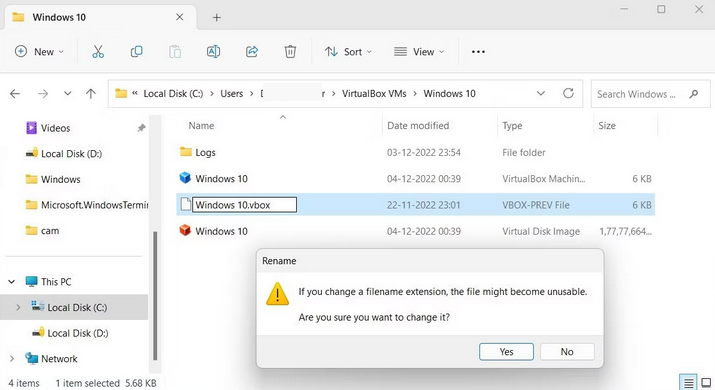Screen dimensions: 715x390
Task: Click VirtualBox VMs in the address breadcrumb
Action: pyautogui.click(x=374, y=94)
